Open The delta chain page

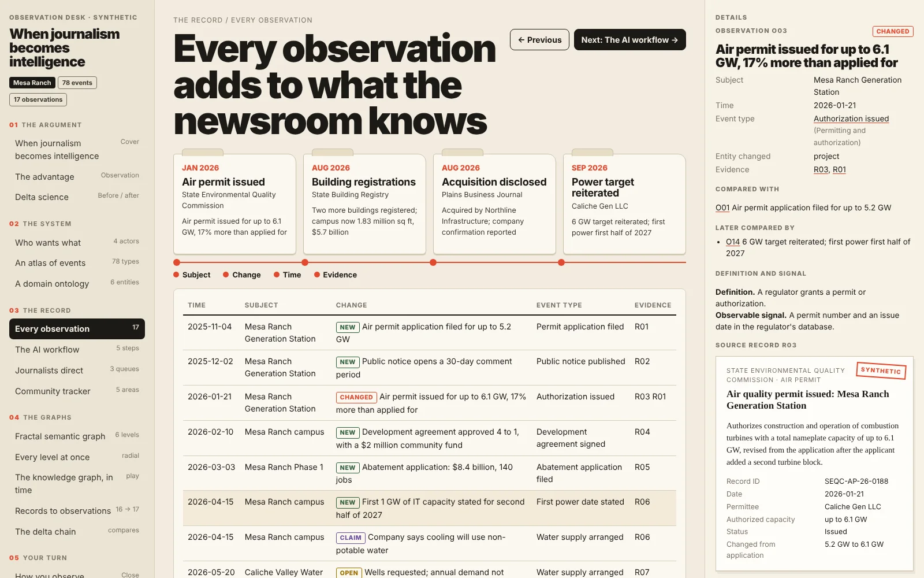[x=77, y=532]
